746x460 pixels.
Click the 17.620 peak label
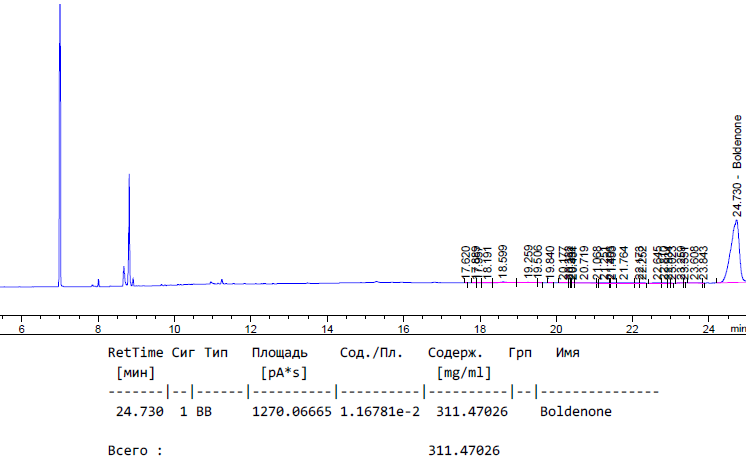click(466, 261)
